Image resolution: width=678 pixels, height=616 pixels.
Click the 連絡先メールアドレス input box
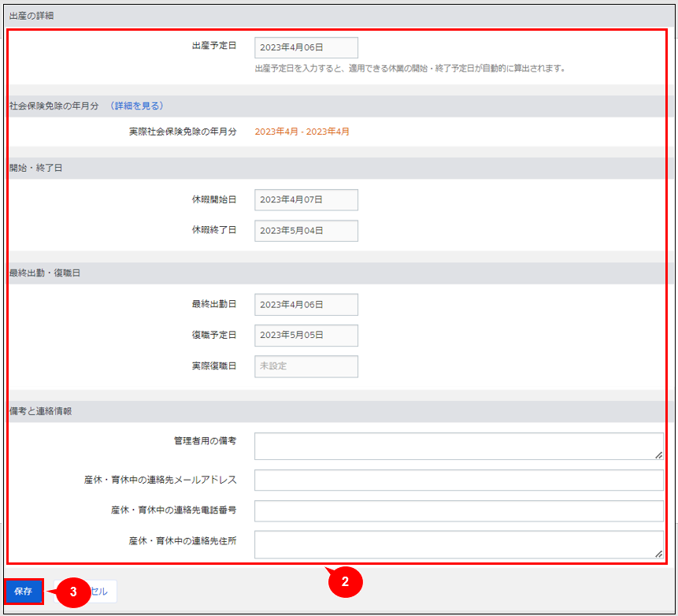[x=458, y=480]
